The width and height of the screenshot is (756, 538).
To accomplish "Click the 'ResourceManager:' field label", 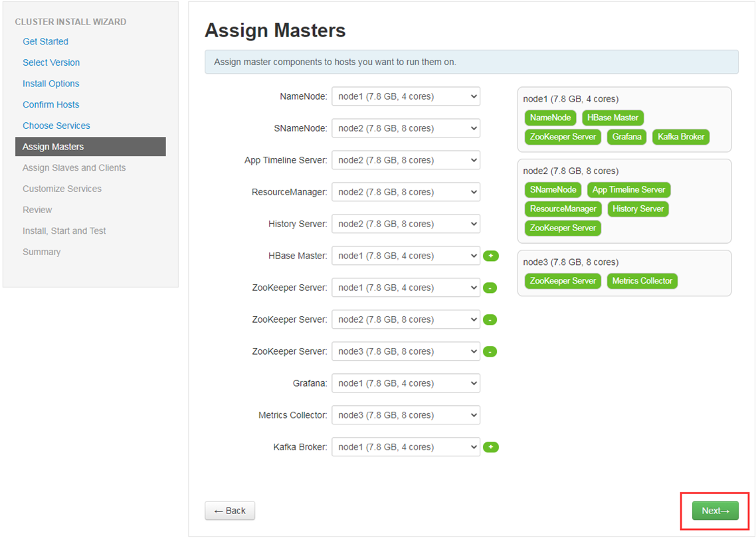I will [x=289, y=192].
